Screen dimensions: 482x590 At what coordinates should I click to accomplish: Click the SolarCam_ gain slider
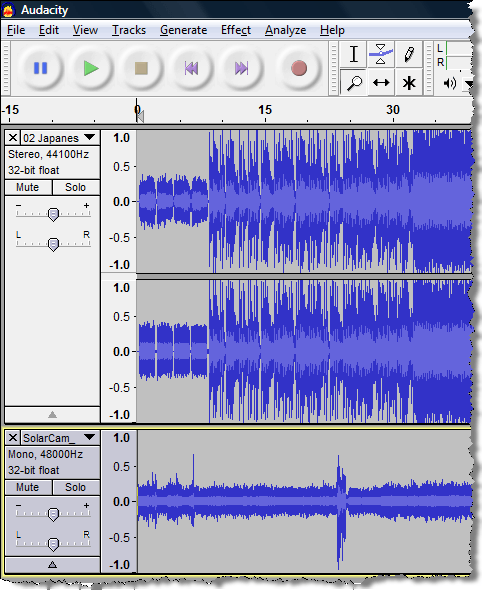click(x=53, y=514)
